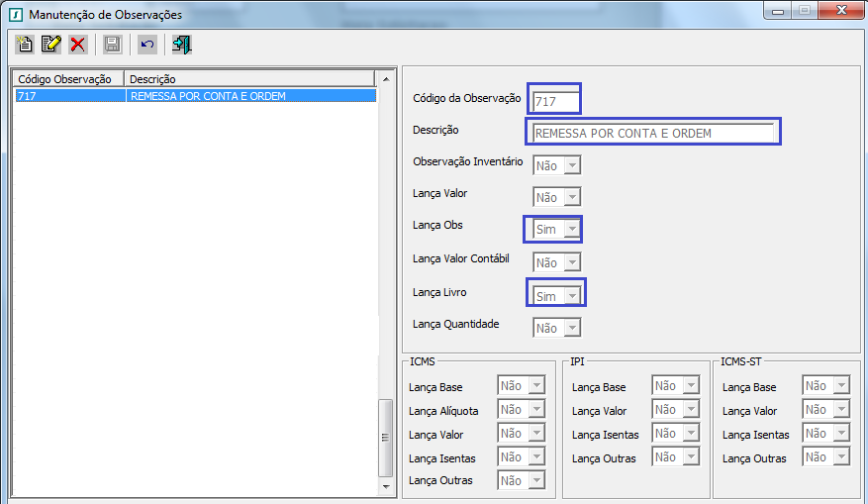The image size is (868, 504).
Task: Open ICMS-ST Lança Outras dropdown
Action: tap(840, 456)
